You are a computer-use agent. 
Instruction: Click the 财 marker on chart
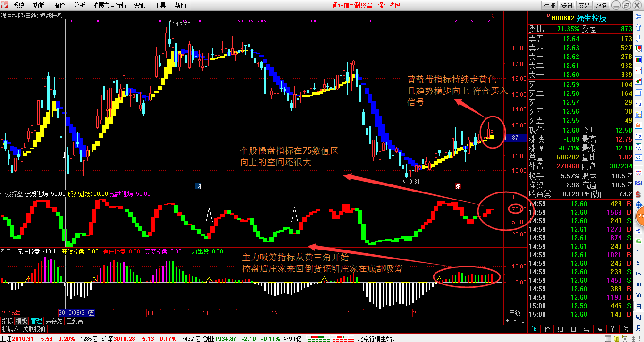pyautogui.click(x=198, y=186)
